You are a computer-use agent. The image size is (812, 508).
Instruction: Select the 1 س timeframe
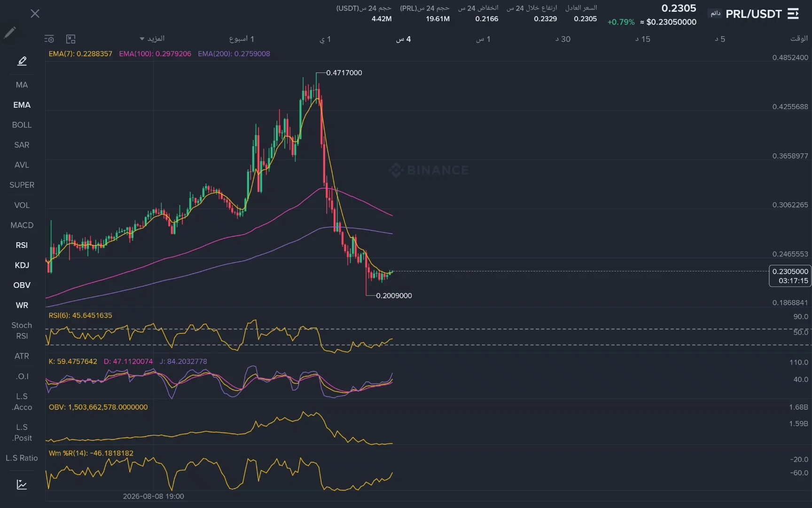point(483,39)
